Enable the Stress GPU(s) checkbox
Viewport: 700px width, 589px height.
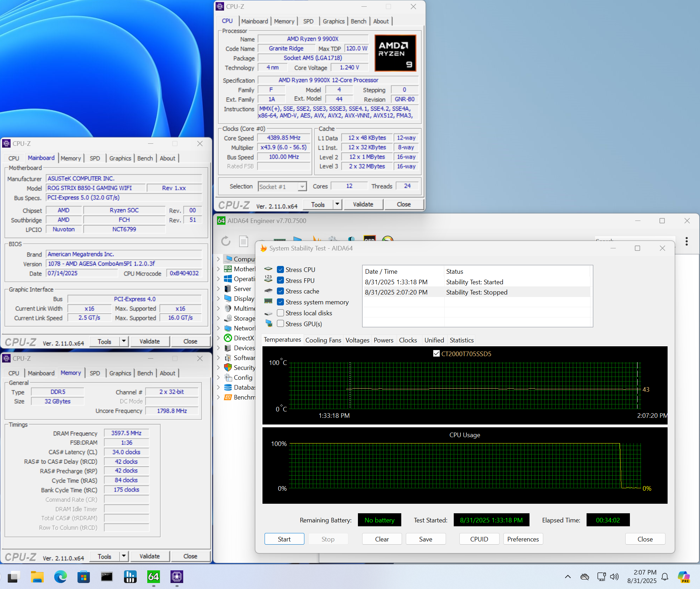[280, 324]
